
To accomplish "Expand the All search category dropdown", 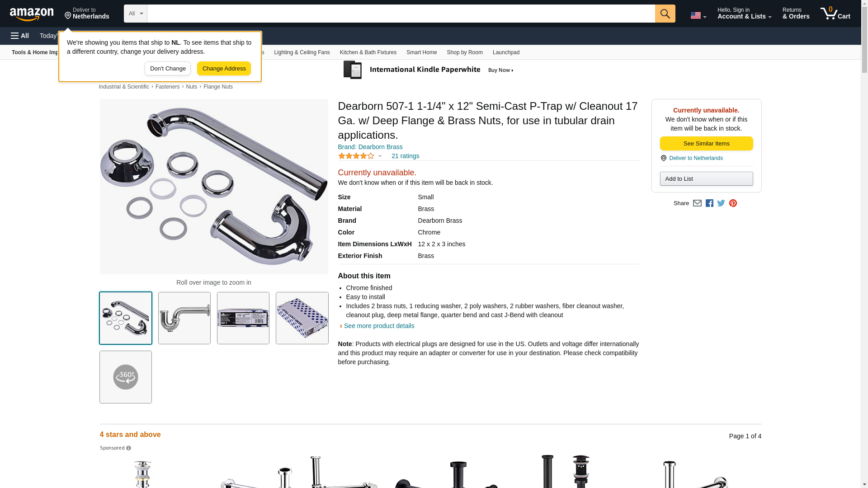I will pyautogui.click(x=135, y=14).
